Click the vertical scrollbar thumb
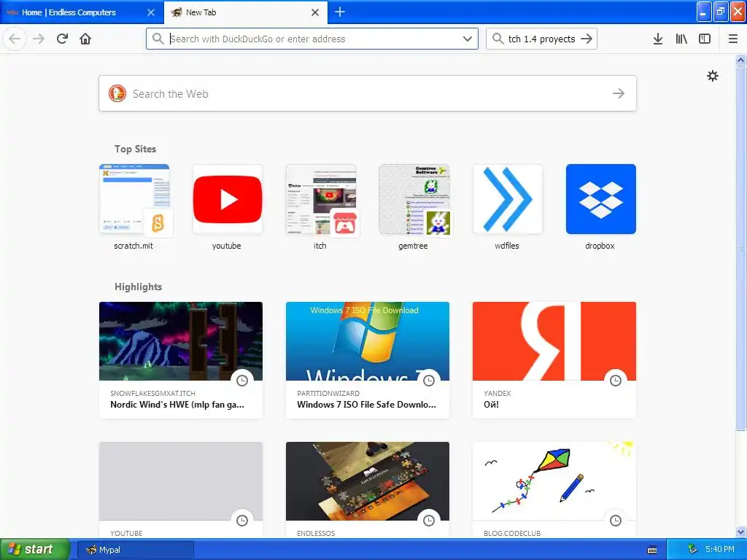The width and height of the screenshot is (747, 560). point(741,248)
